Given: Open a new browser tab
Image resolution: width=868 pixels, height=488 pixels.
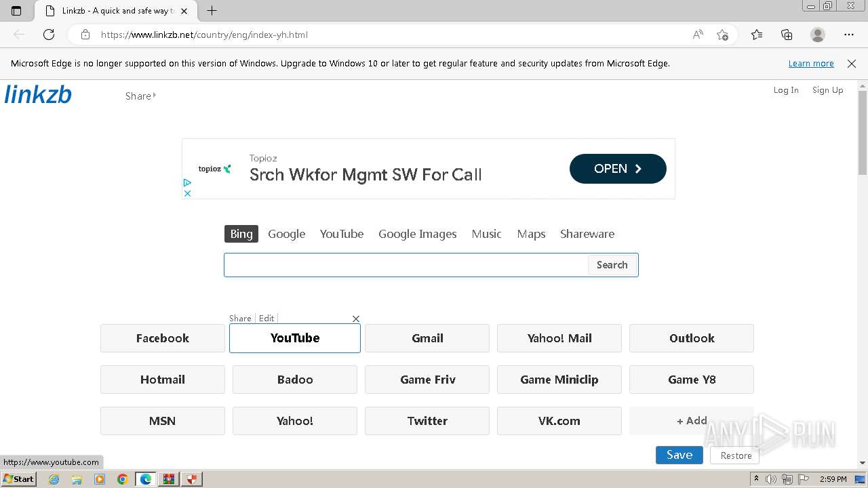Looking at the screenshot, I should tap(212, 11).
